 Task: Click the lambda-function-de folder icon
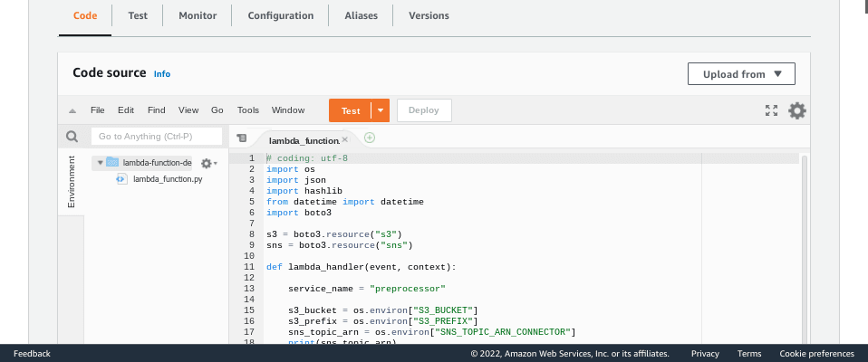click(x=112, y=163)
